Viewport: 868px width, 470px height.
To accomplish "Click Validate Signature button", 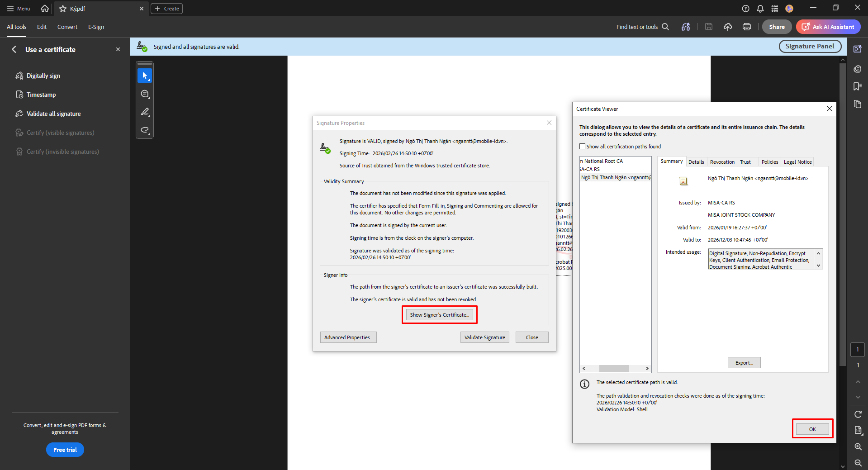I will (485, 337).
